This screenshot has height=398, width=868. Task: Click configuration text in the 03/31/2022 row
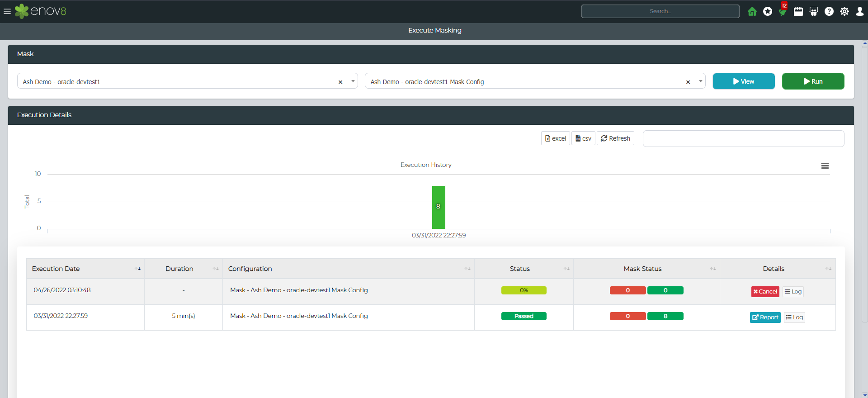pos(299,316)
